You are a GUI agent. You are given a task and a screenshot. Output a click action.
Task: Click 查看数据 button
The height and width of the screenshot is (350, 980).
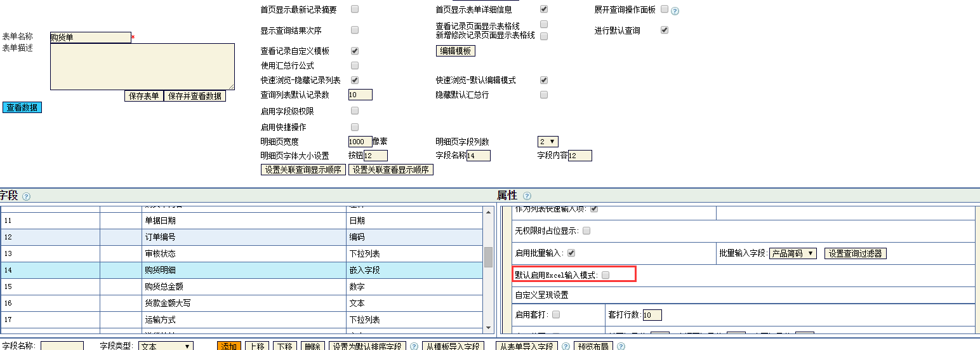pyautogui.click(x=22, y=107)
